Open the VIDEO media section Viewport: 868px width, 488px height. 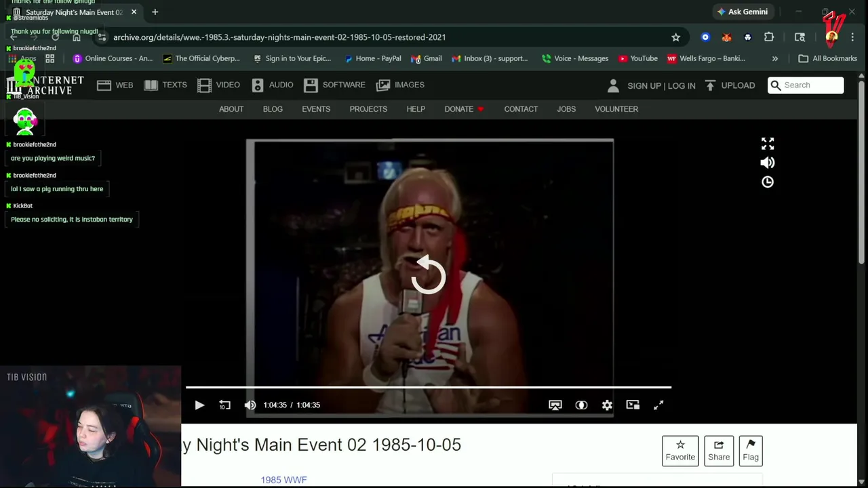[219, 85]
